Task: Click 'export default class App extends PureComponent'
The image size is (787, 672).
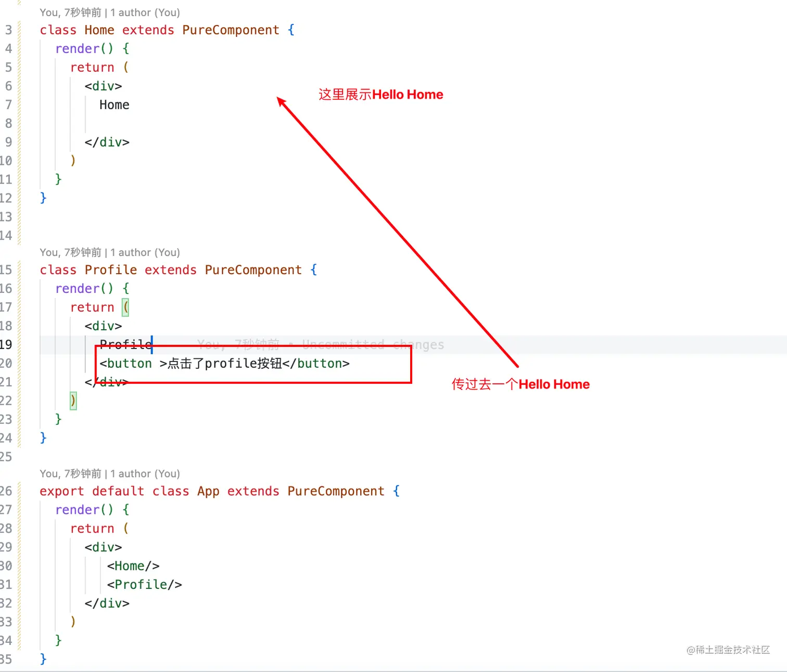Action: click(x=212, y=491)
